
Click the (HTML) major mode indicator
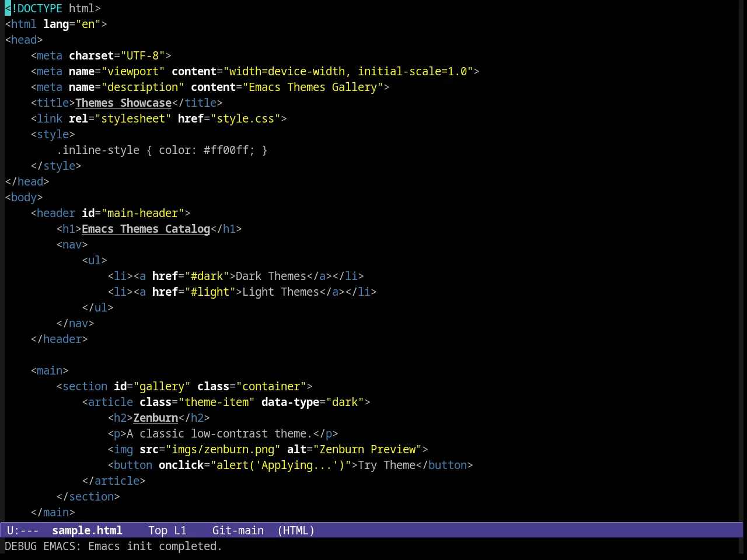296,530
